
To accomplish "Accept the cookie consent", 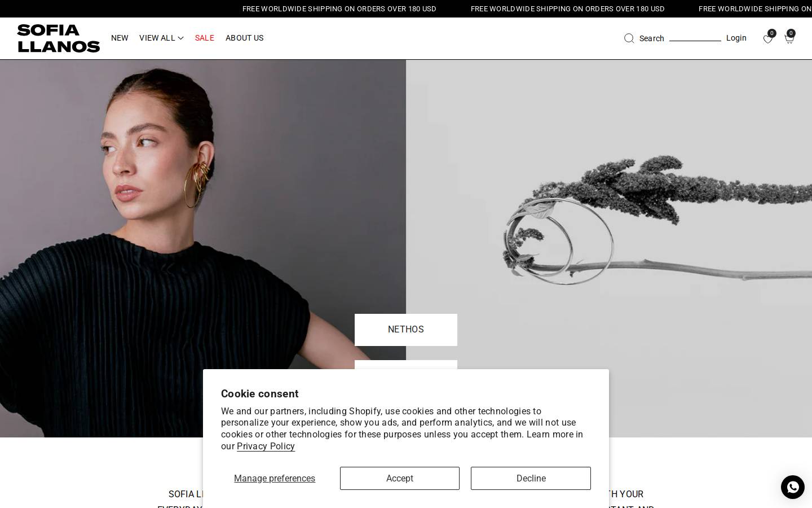I will (400, 478).
